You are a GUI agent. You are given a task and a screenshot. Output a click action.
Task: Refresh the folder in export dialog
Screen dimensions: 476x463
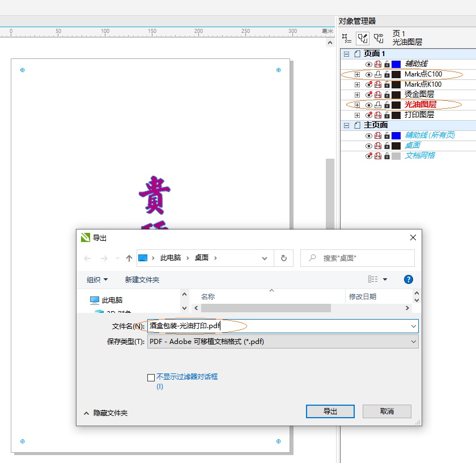(x=284, y=258)
